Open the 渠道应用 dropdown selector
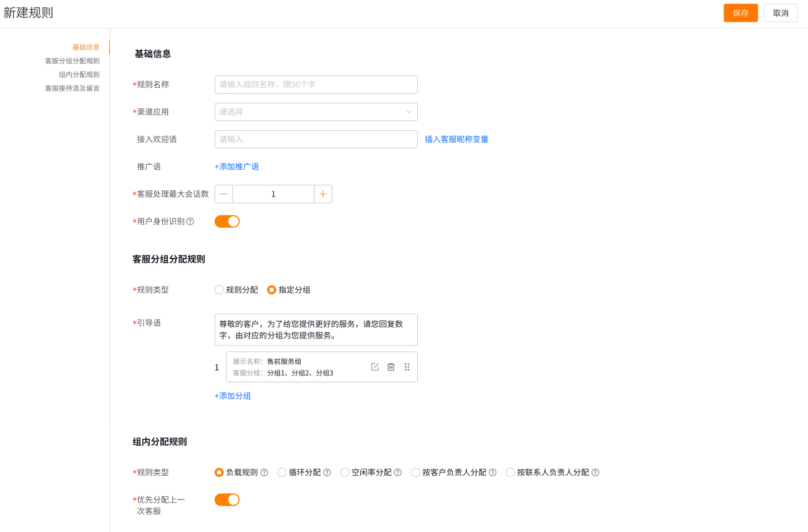 pyautogui.click(x=316, y=111)
